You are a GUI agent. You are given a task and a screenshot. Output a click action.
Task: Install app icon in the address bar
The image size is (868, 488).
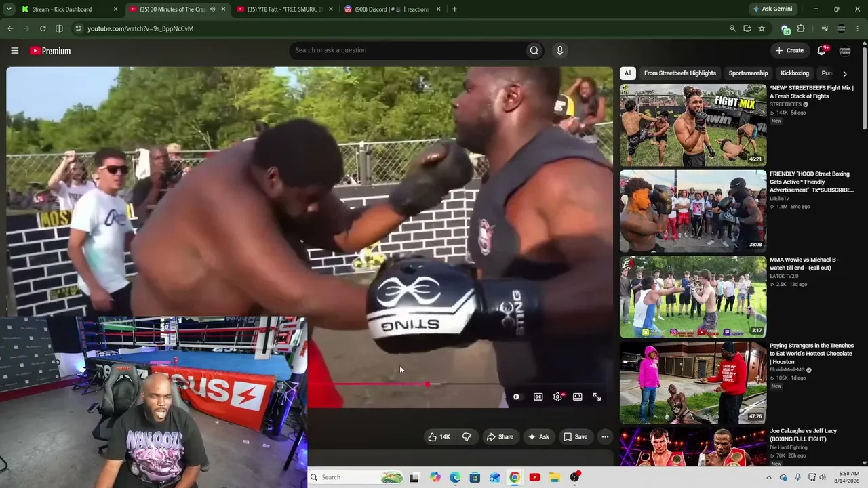(747, 28)
